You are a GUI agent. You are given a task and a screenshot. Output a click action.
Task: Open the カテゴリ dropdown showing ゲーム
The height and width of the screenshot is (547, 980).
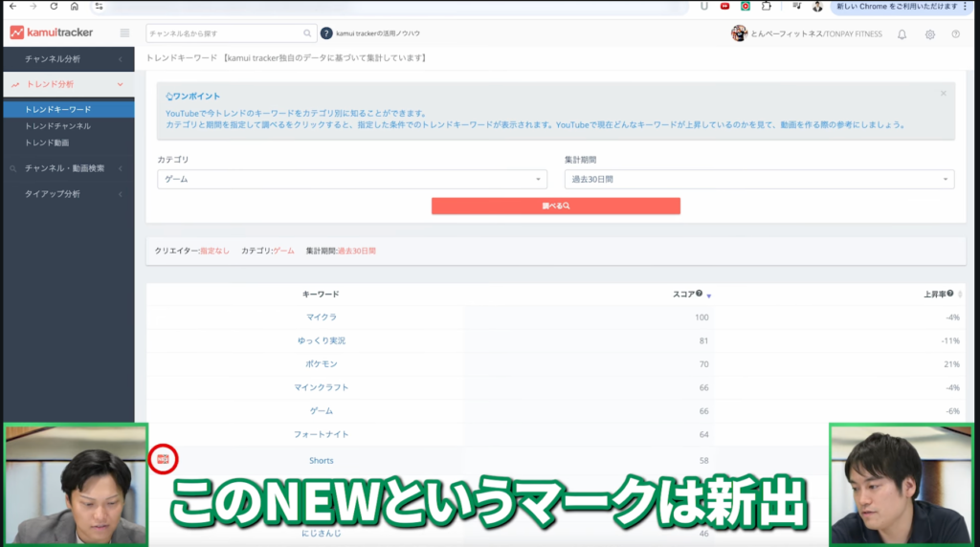tap(352, 179)
